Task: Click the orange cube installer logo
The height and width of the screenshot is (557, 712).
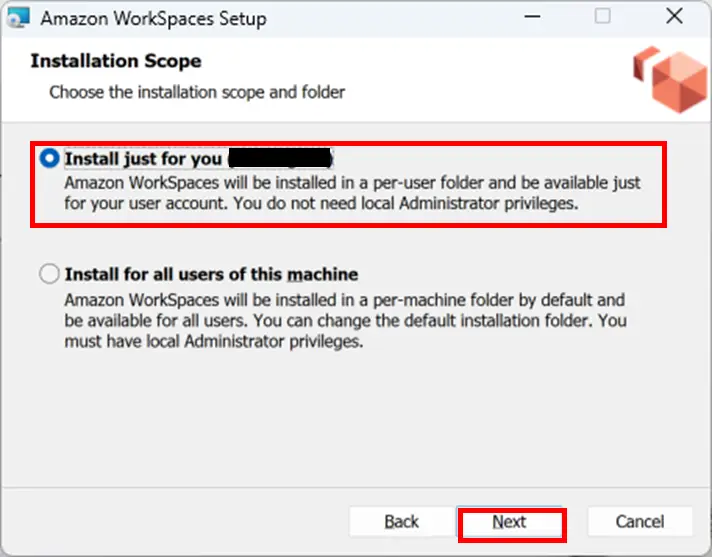Action: click(x=670, y=79)
